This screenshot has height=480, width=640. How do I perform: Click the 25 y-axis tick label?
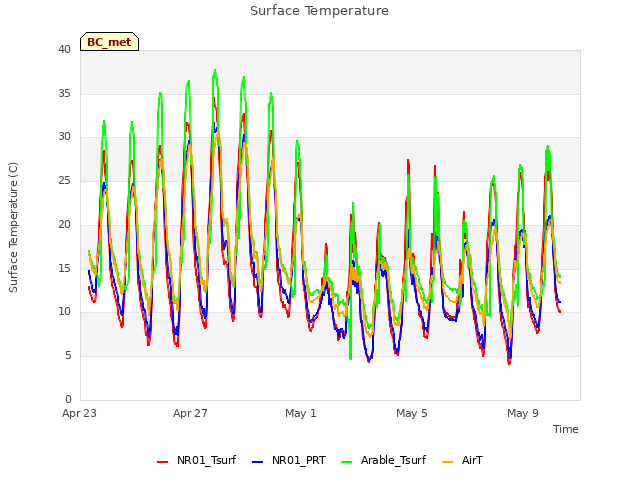(x=64, y=181)
